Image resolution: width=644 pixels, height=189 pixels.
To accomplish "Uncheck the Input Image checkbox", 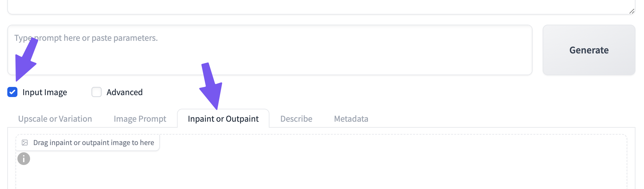I will (x=12, y=92).
